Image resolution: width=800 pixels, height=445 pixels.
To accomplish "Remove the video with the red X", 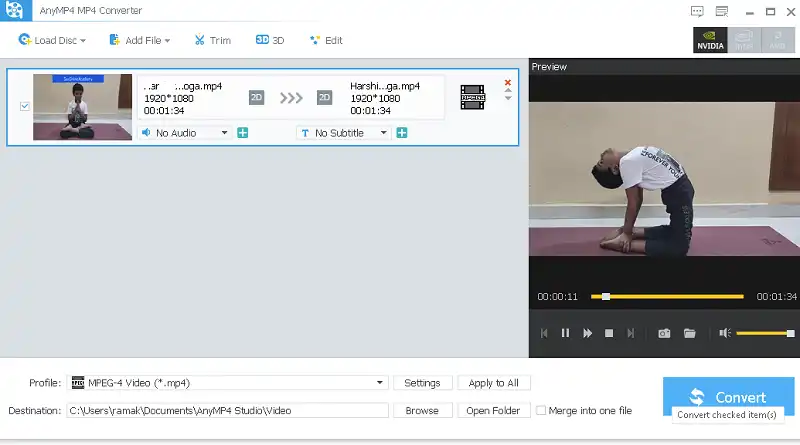I will (508, 82).
